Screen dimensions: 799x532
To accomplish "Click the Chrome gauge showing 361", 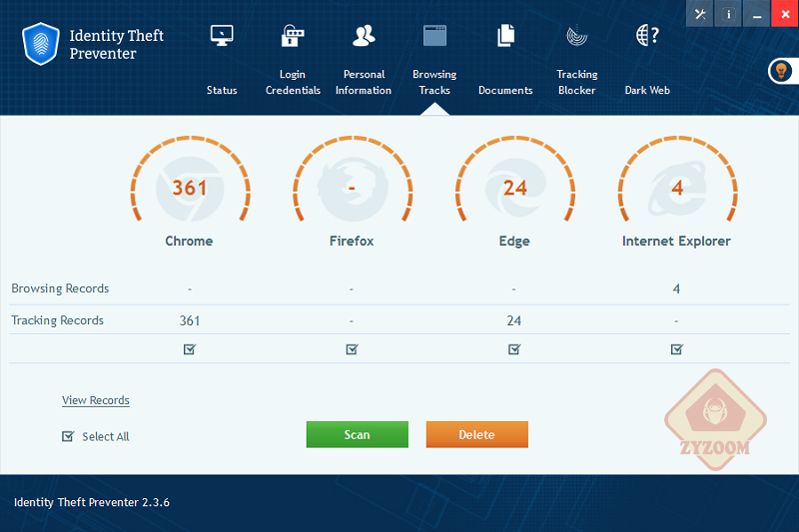I will [190, 180].
